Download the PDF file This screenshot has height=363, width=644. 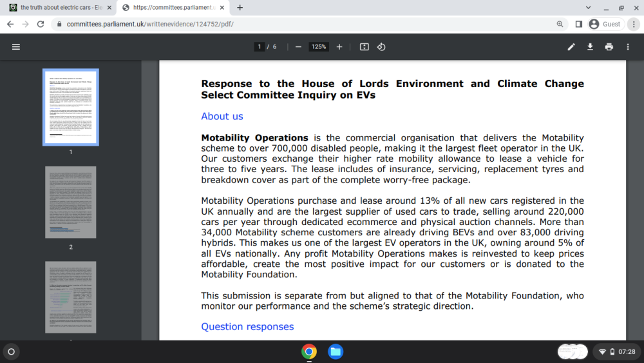pos(590,47)
